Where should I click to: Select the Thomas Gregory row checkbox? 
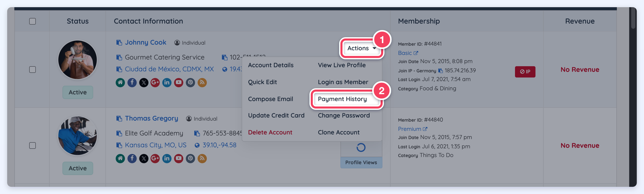(x=33, y=145)
